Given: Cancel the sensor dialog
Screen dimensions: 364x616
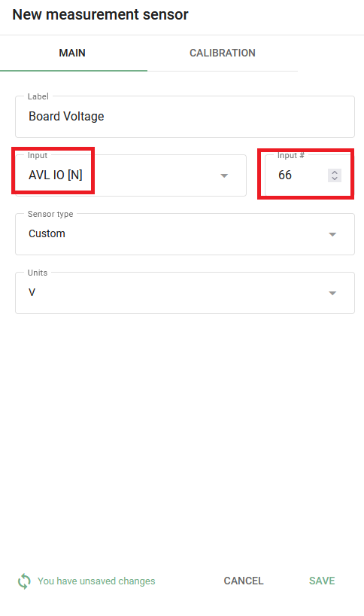Looking at the screenshot, I should (244, 581).
